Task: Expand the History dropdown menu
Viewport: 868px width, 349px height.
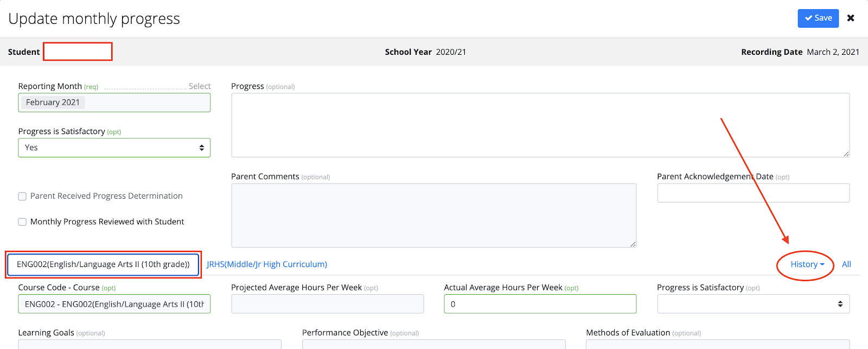Action: click(807, 264)
